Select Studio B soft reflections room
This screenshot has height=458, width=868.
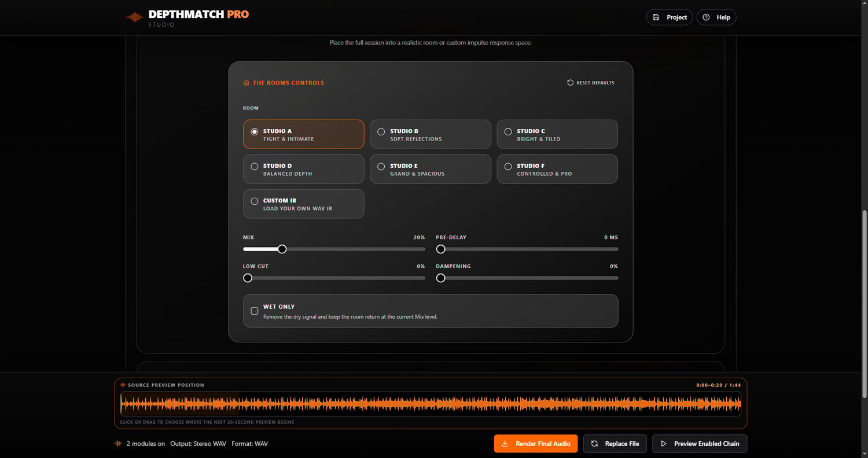click(431, 134)
